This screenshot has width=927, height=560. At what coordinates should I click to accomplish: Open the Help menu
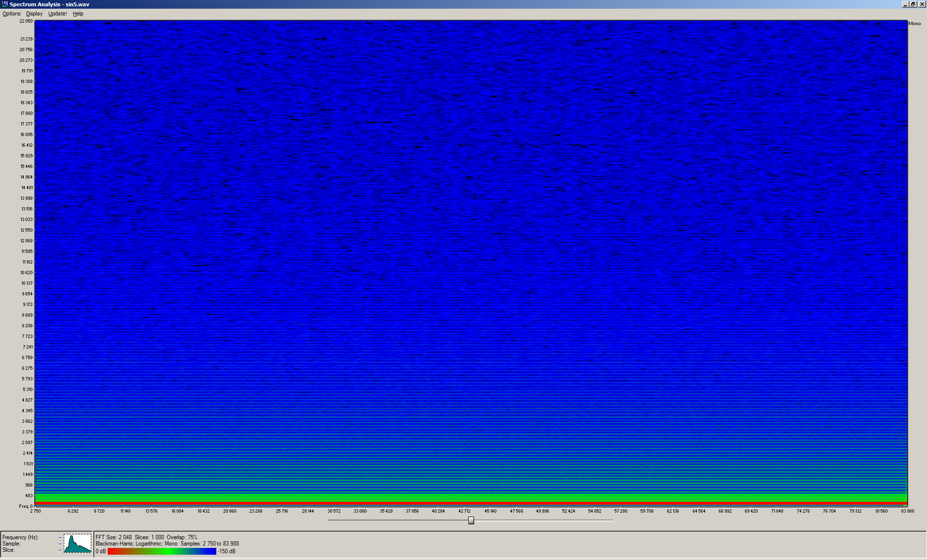(78, 14)
